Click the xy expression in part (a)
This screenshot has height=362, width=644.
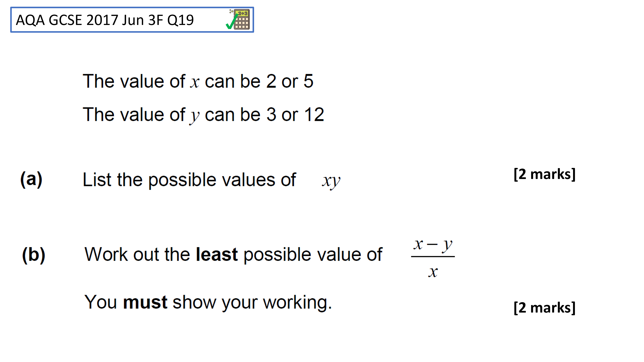(331, 181)
